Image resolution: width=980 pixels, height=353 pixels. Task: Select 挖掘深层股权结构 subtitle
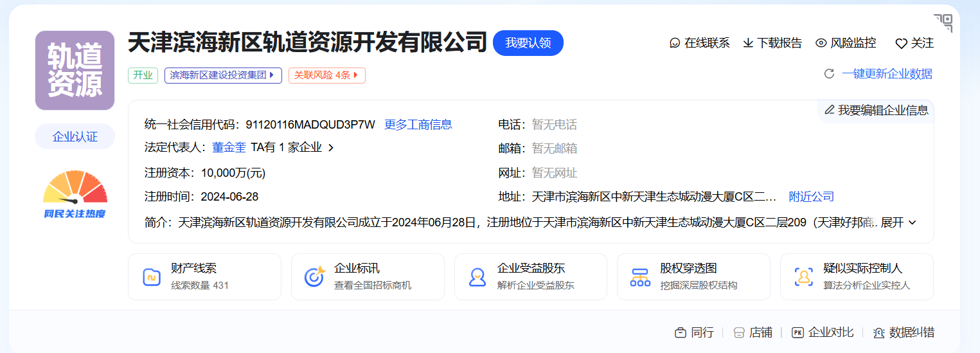[x=699, y=285]
